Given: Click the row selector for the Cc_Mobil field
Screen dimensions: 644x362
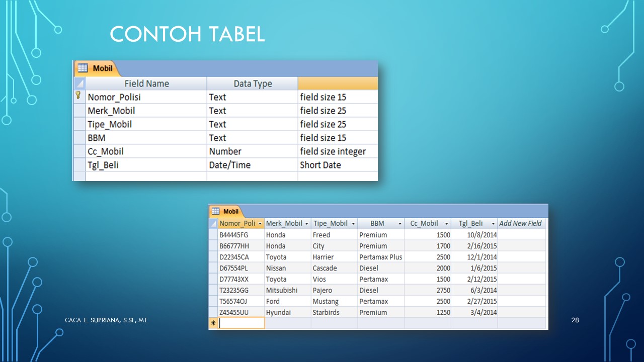Looking at the screenshot, I should (x=79, y=151).
